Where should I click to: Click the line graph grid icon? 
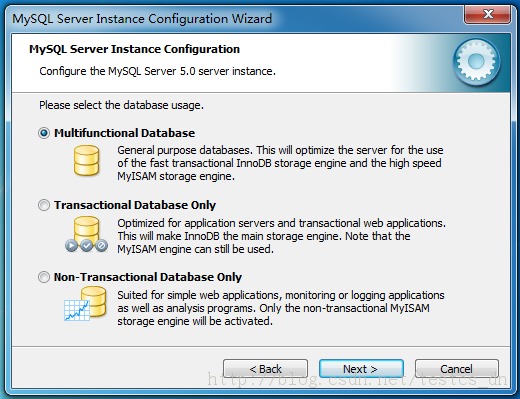(x=77, y=310)
